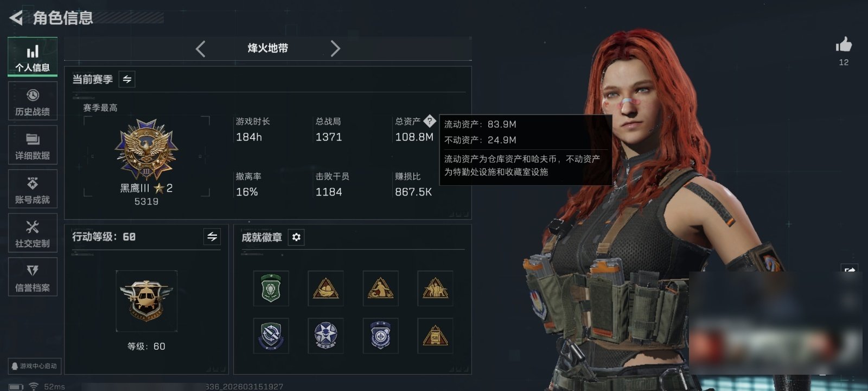Select the 黑鹰III rank medal emblem
The height and width of the screenshot is (391, 868).
146,150
